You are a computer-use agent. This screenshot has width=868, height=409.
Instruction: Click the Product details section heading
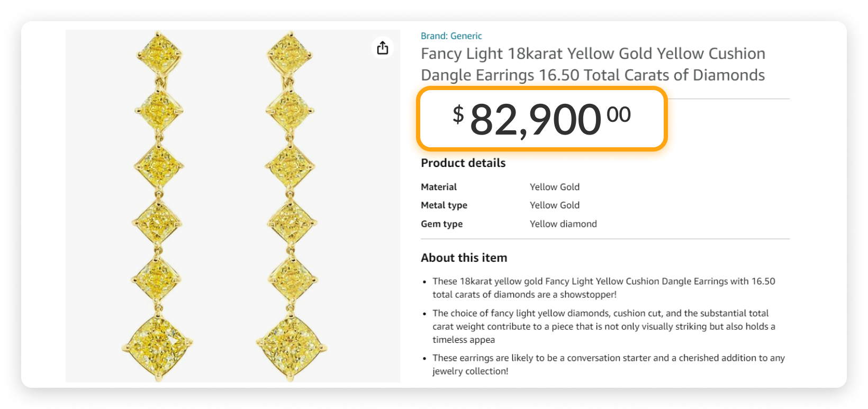pos(463,163)
